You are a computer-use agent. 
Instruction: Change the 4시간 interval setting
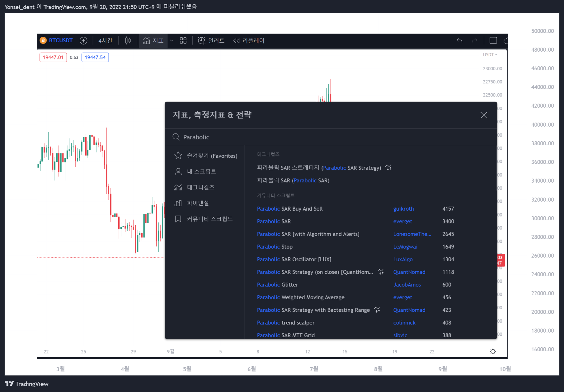click(106, 40)
